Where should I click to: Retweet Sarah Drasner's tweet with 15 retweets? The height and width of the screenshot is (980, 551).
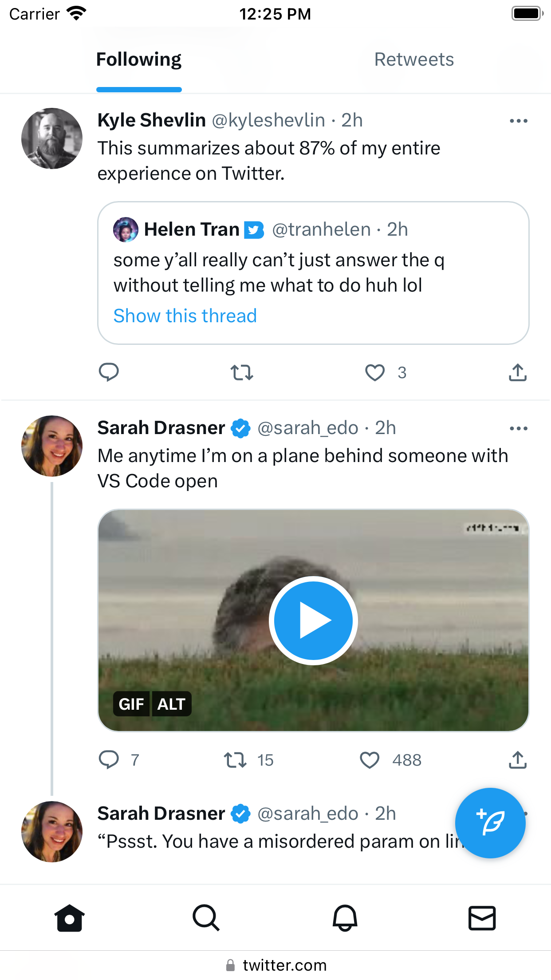[235, 760]
